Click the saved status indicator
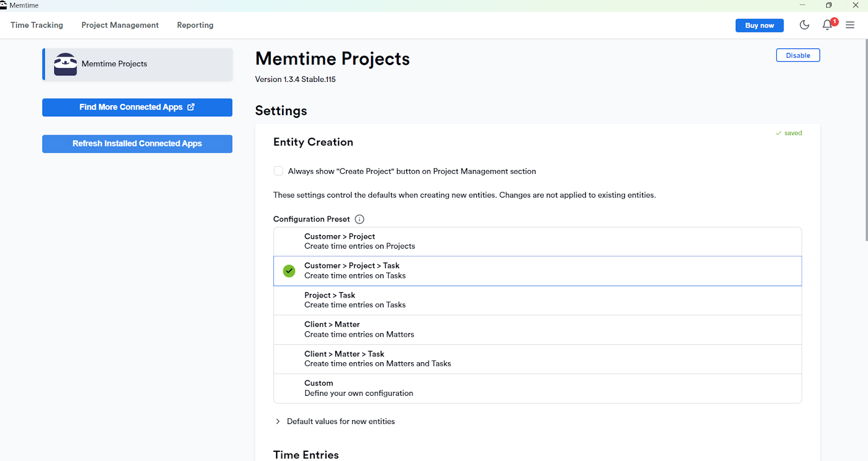This screenshot has height=461, width=868. (789, 133)
